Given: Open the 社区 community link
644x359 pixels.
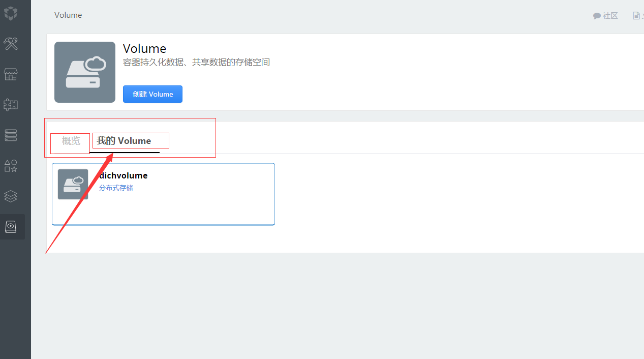Looking at the screenshot, I should [x=605, y=16].
